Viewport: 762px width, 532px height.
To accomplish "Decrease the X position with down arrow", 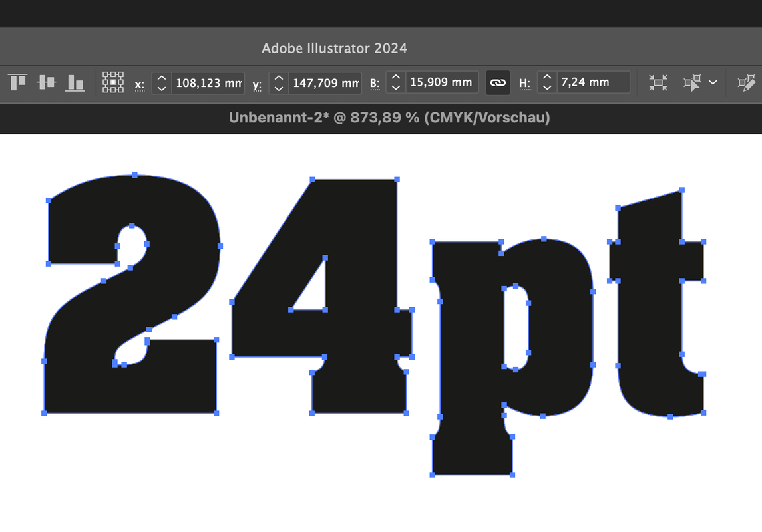I will tap(162, 88).
